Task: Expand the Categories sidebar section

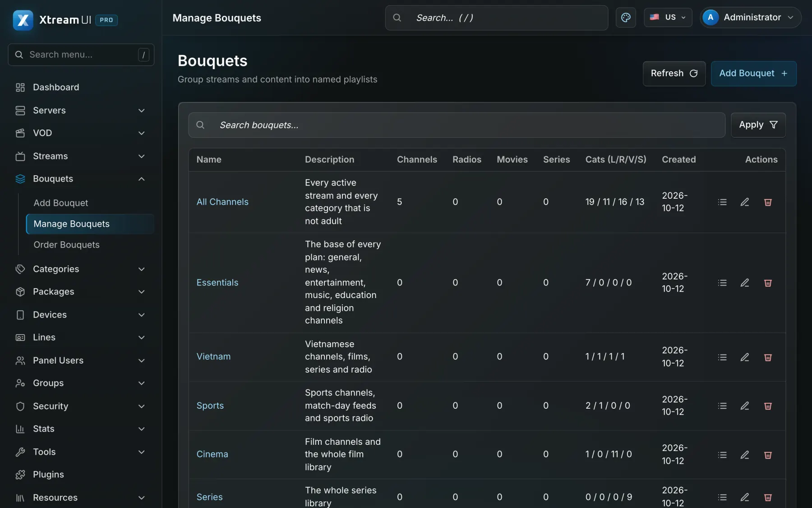Action: pyautogui.click(x=81, y=269)
